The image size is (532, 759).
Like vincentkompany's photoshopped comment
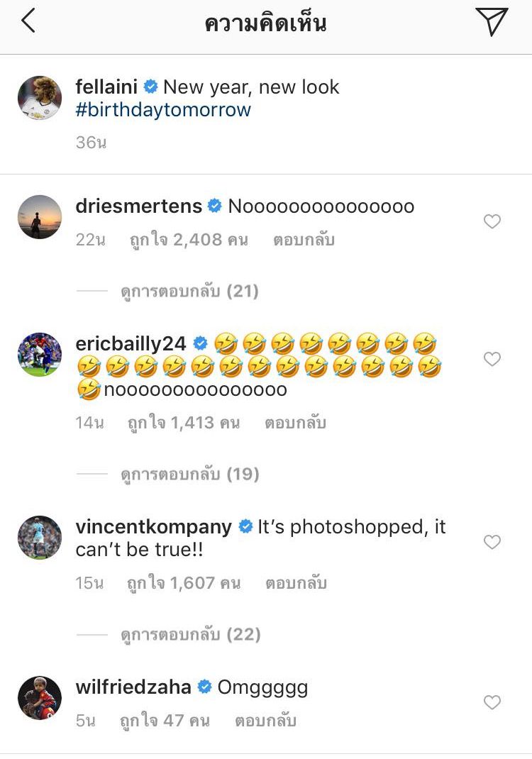pyautogui.click(x=492, y=542)
